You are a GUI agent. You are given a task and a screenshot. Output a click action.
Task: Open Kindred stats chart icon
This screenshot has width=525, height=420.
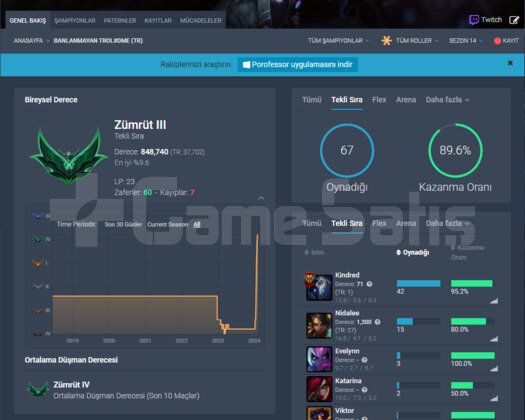coord(494,301)
